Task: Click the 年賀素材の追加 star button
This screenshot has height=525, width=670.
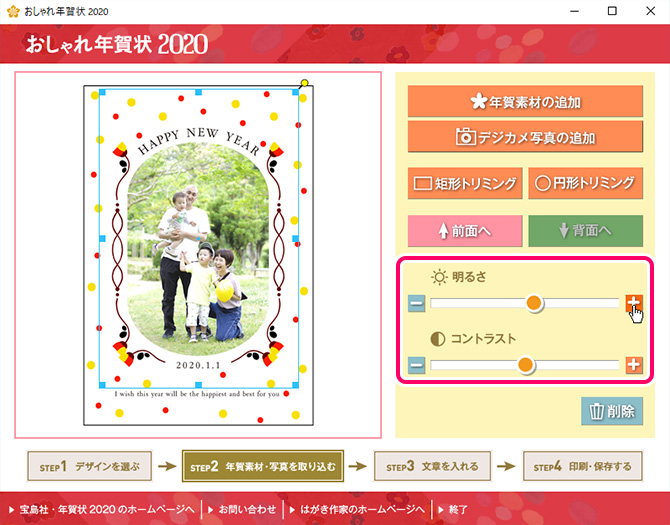Action: [x=525, y=101]
